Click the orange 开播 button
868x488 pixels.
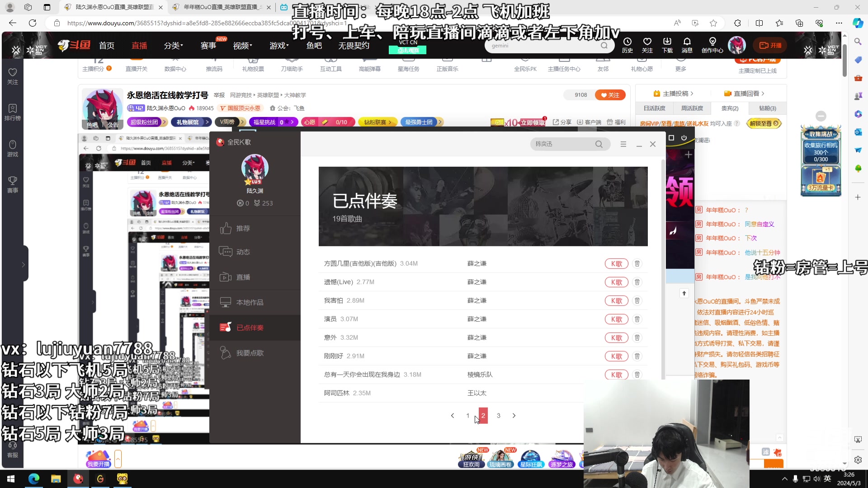point(770,45)
